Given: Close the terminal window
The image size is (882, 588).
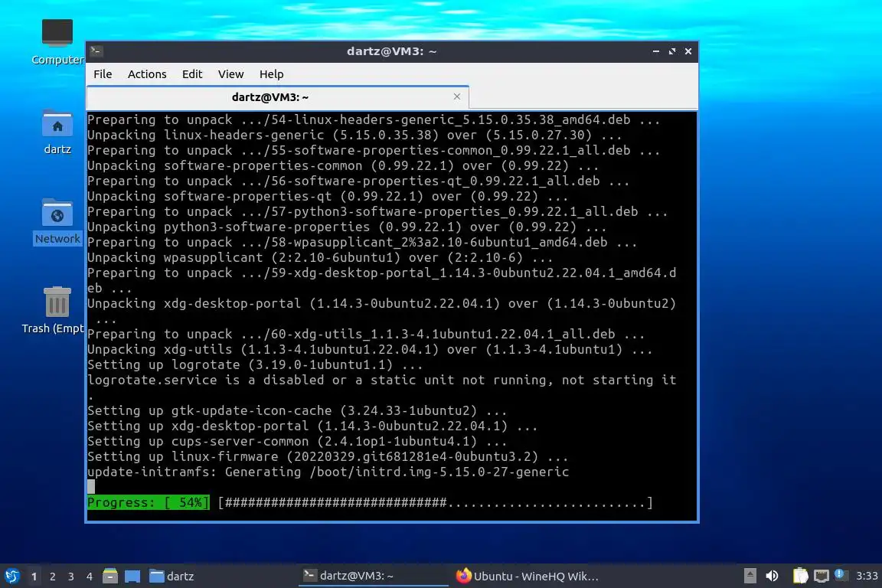Looking at the screenshot, I should (688, 51).
